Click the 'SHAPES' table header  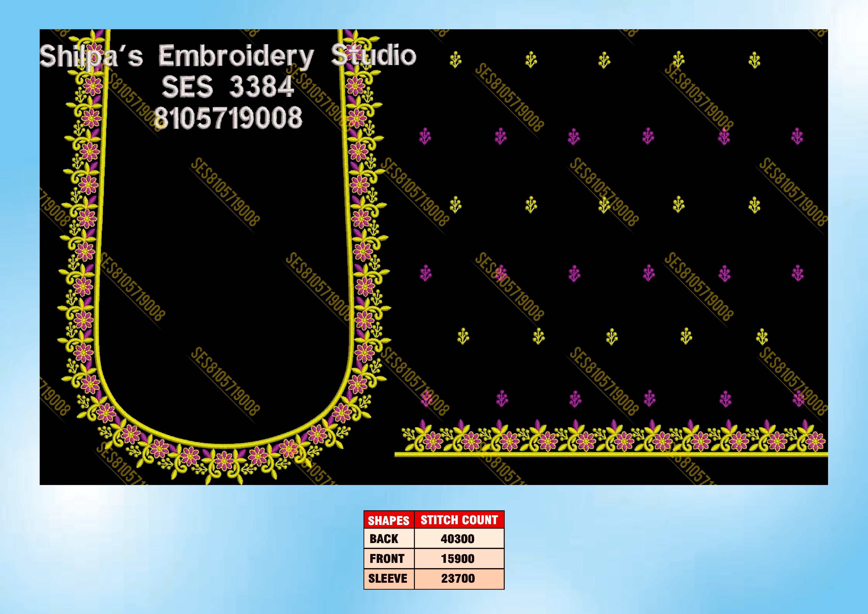click(389, 521)
